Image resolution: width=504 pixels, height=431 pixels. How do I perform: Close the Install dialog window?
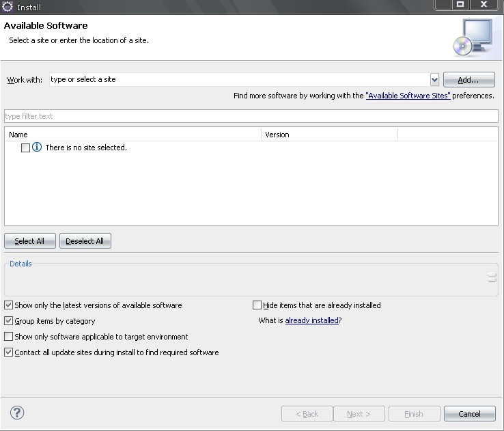484,5
